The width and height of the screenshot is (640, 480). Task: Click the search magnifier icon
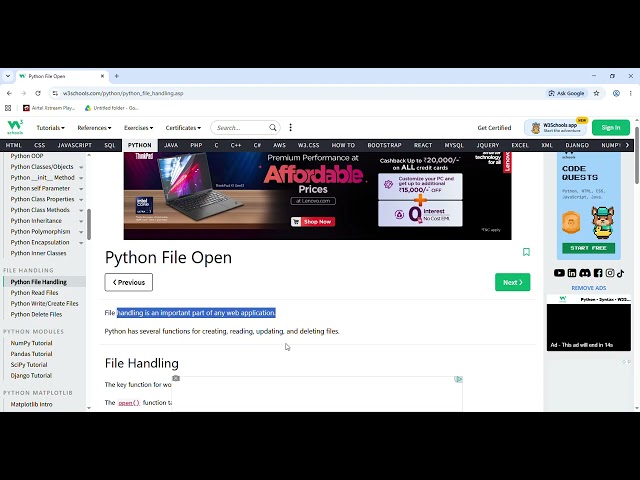(x=273, y=128)
